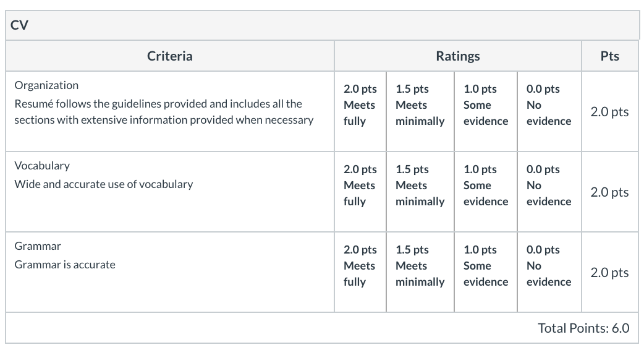Select 2.0 pts Meets fully for Grammar

point(360,272)
